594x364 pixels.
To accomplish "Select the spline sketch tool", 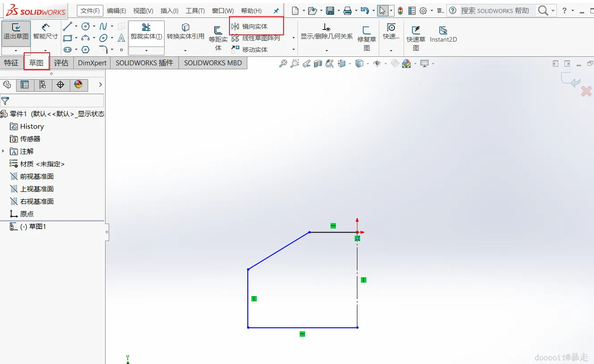I will coord(103,26).
